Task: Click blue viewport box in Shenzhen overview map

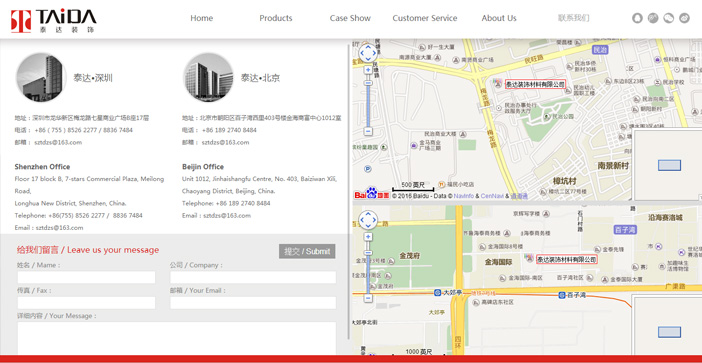Action: 669,165
